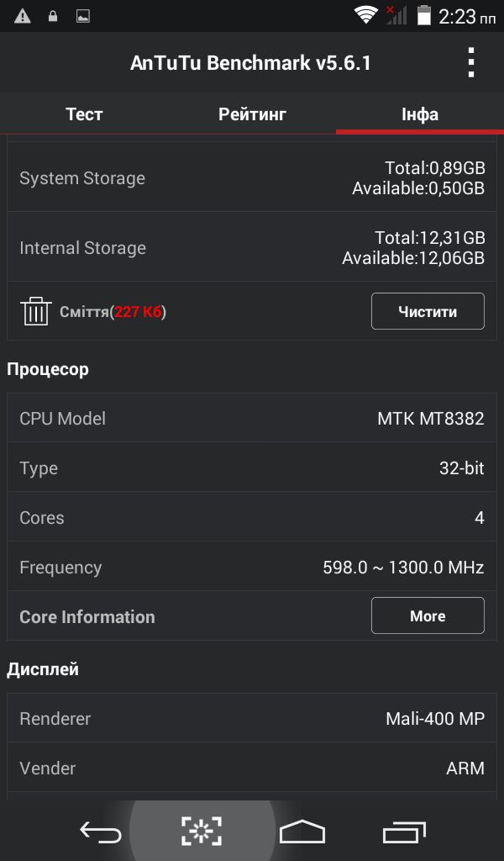Select the CPU Model row
This screenshot has height=861, width=504.
point(252,419)
